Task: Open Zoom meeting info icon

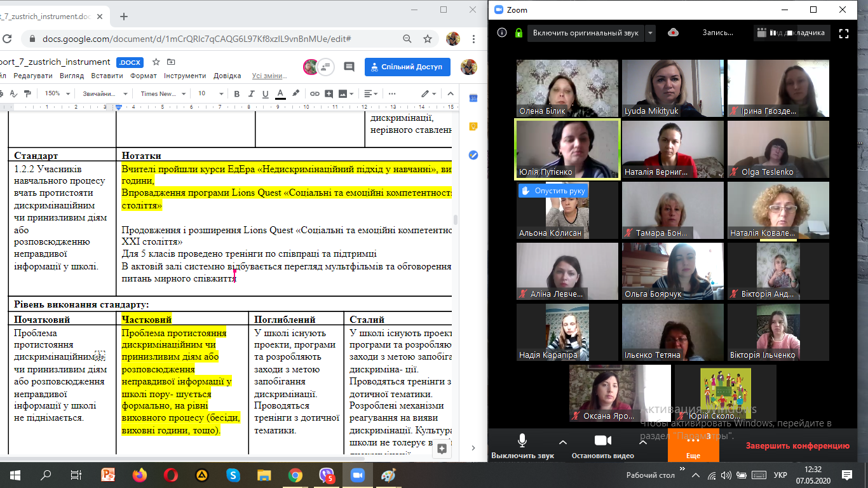Action: (502, 32)
